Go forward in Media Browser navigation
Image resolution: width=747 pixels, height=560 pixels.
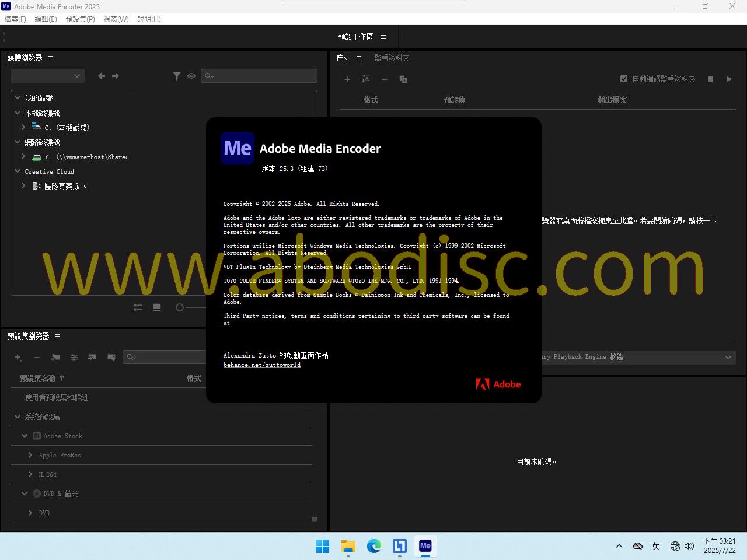tap(116, 76)
